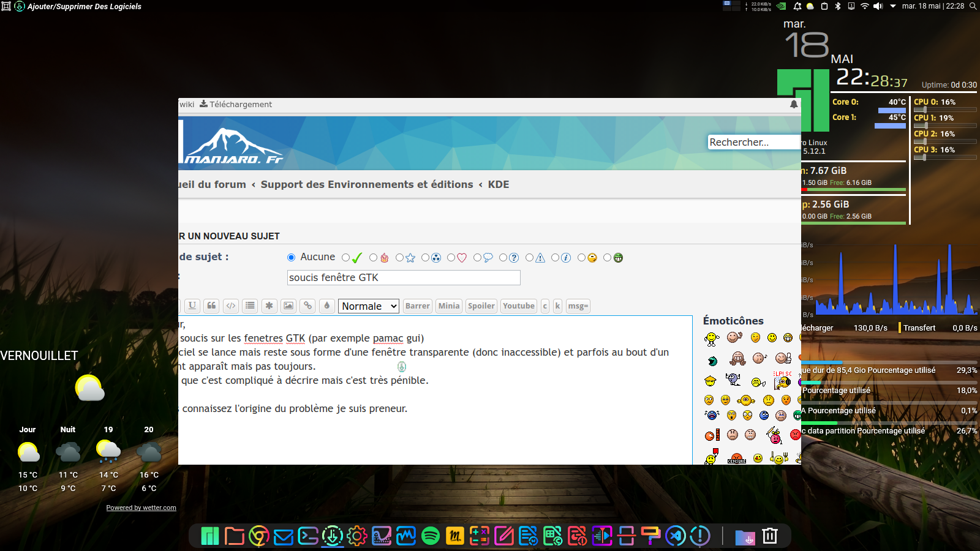Open the Wi-Fi network tray icon

(865, 6)
